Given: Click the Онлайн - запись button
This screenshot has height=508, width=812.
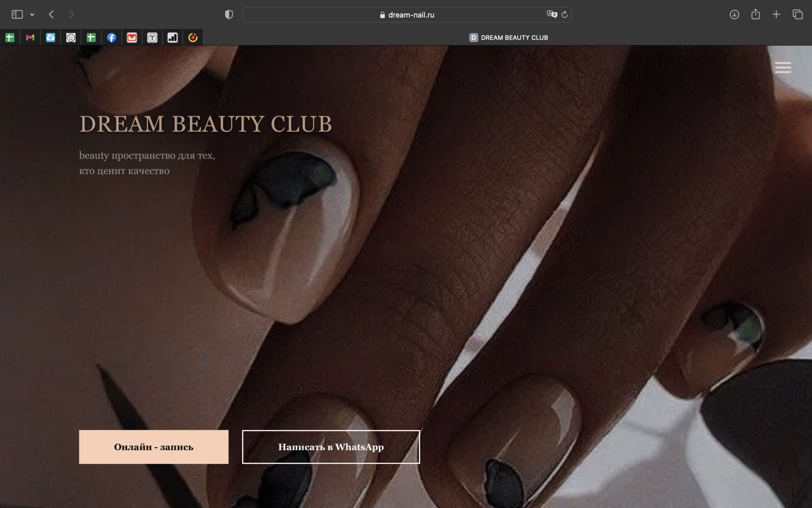Looking at the screenshot, I should tap(154, 447).
